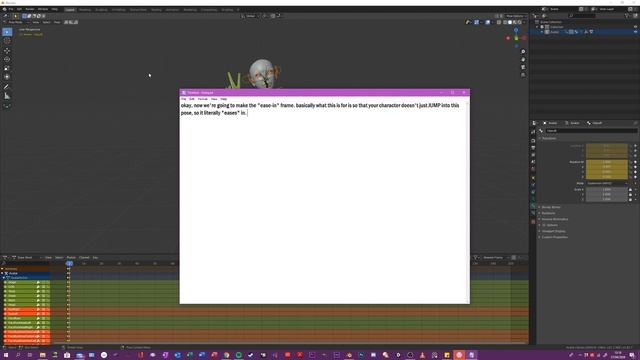Click the viewport pan hand icon
The width and height of the screenshot is (640, 360).
point(523,60)
